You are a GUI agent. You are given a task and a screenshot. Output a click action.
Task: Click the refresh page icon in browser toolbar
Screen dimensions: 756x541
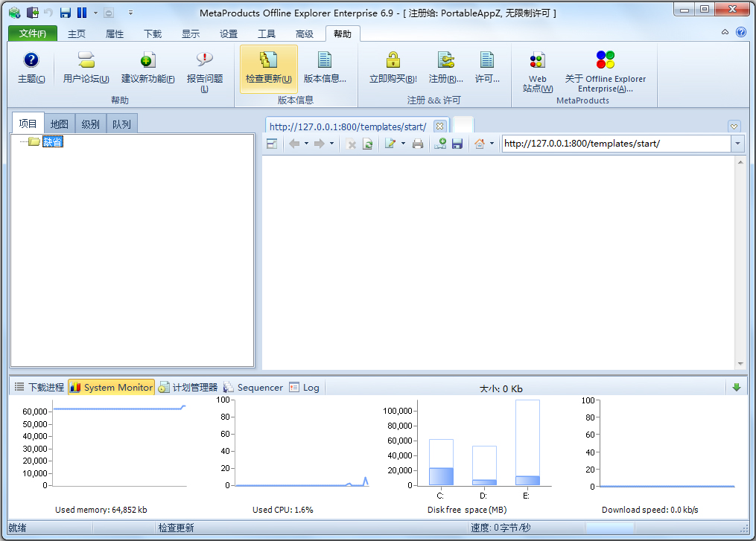[x=367, y=144]
